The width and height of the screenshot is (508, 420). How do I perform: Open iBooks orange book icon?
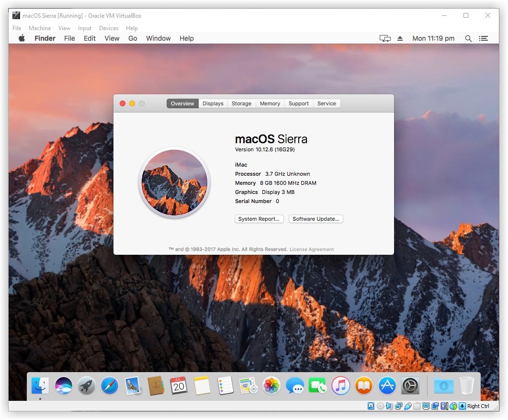click(364, 386)
